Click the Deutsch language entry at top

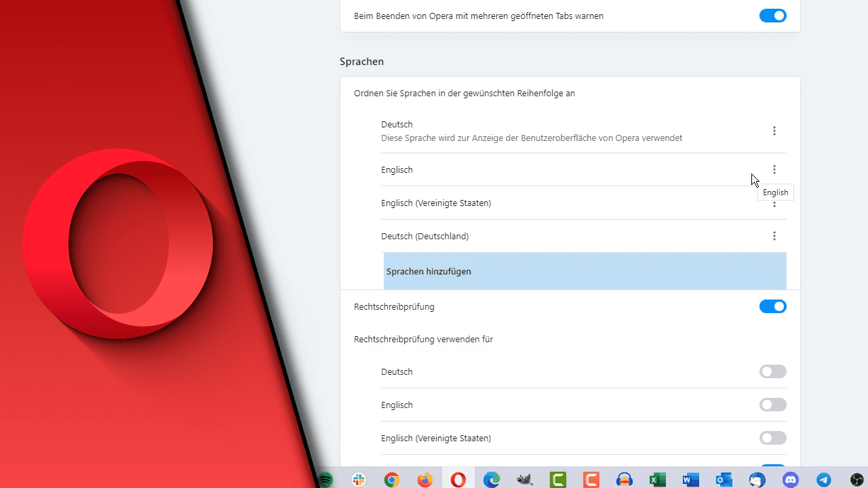click(x=397, y=125)
